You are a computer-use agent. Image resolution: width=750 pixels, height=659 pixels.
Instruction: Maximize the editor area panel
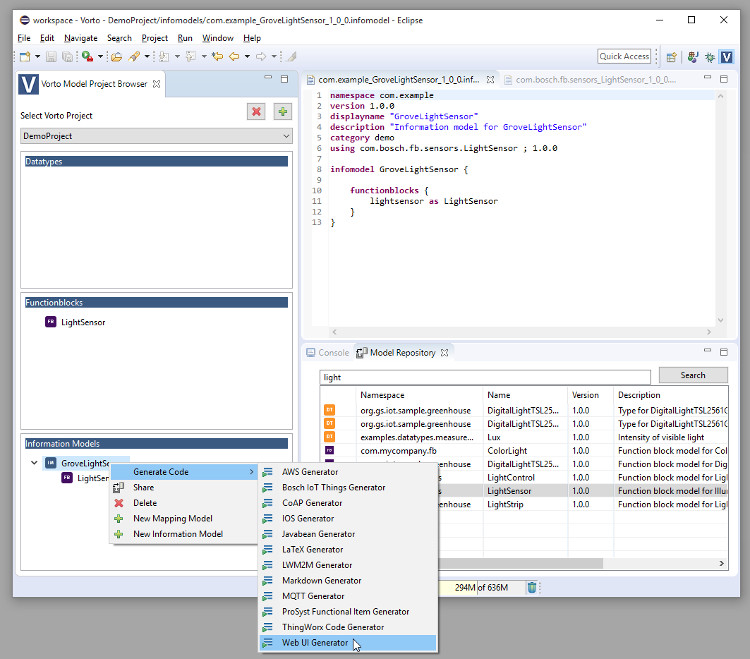tap(724, 78)
